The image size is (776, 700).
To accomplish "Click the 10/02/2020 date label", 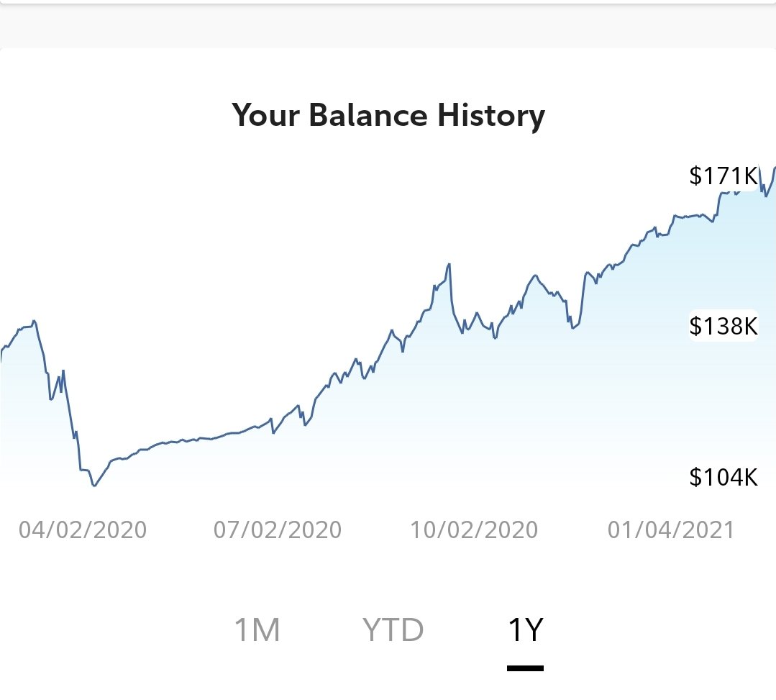I will (474, 529).
